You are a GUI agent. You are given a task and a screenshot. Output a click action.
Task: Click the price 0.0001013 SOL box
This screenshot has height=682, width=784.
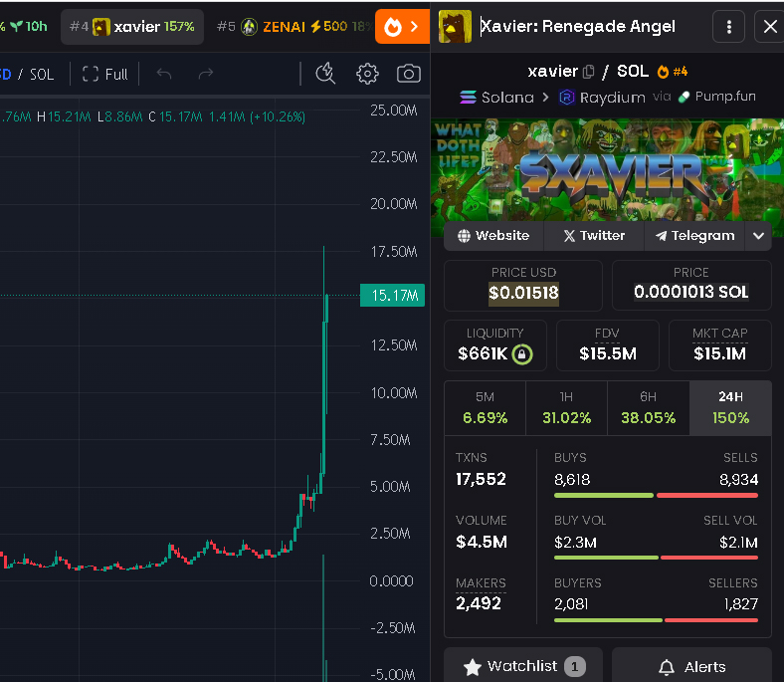[x=691, y=285]
